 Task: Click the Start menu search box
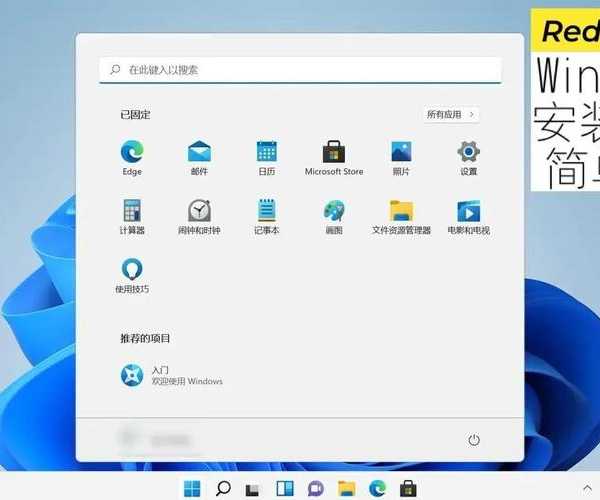tap(300, 70)
